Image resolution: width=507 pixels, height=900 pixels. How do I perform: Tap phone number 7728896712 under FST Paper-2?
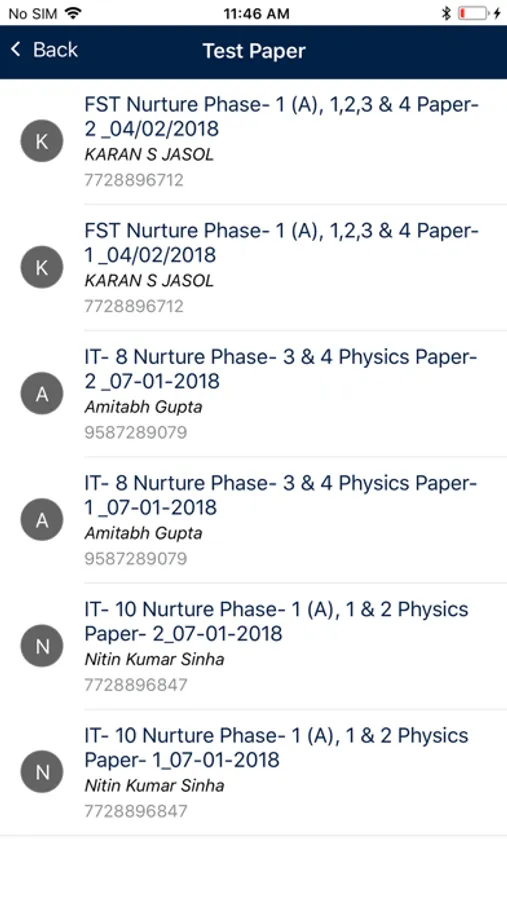tap(134, 180)
